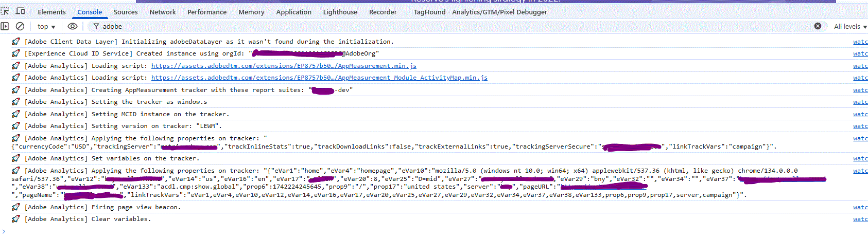
Task: Click rocket icon beside Clear variables message
Action: tap(16, 219)
